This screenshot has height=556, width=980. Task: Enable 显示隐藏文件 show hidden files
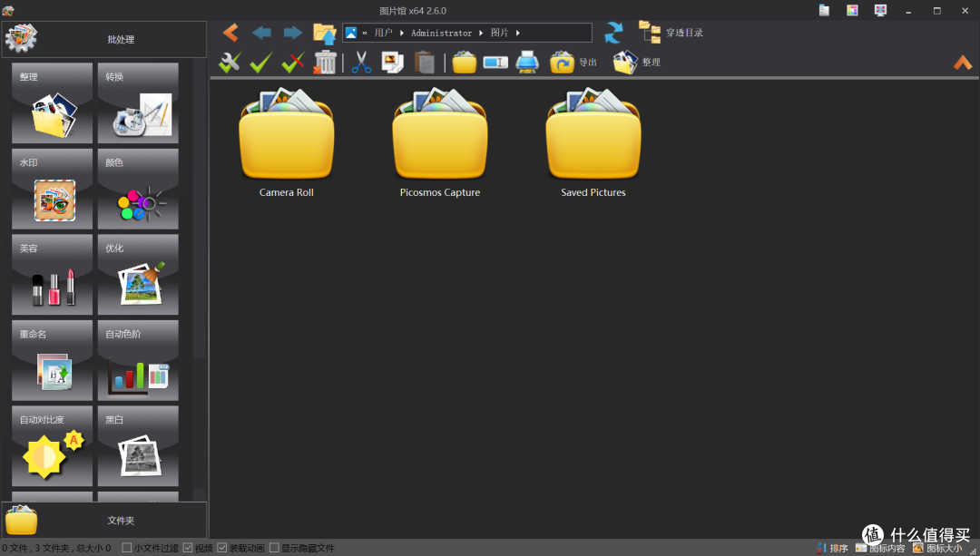pos(274,548)
